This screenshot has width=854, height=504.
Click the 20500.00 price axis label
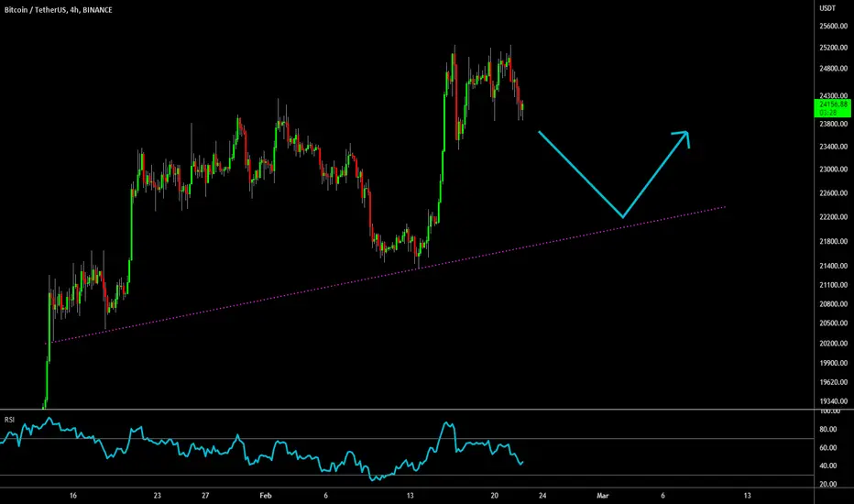pos(833,323)
